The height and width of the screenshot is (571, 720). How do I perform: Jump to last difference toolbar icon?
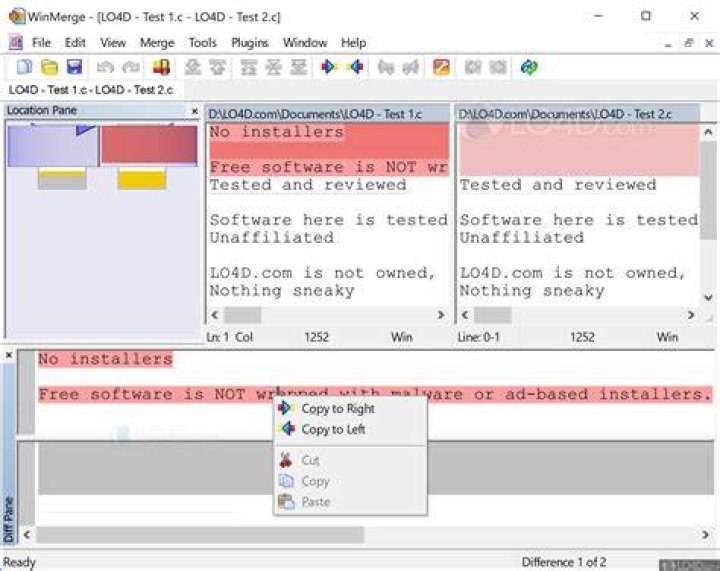(298, 67)
